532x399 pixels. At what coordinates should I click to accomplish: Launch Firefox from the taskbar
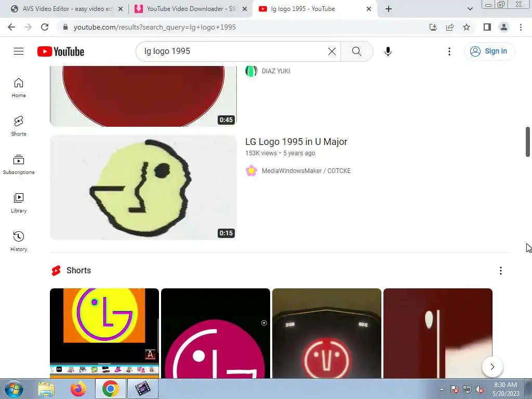click(x=78, y=389)
